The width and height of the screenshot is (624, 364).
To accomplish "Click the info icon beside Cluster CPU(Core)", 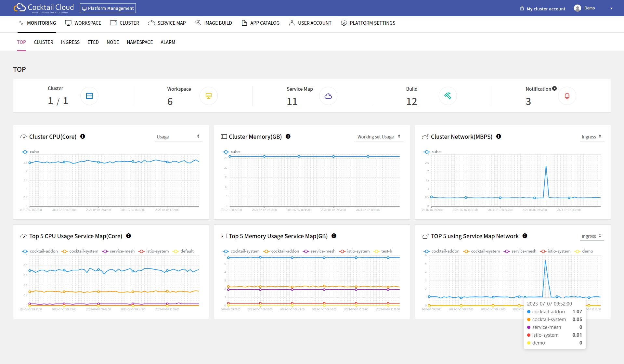I will (83, 136).
